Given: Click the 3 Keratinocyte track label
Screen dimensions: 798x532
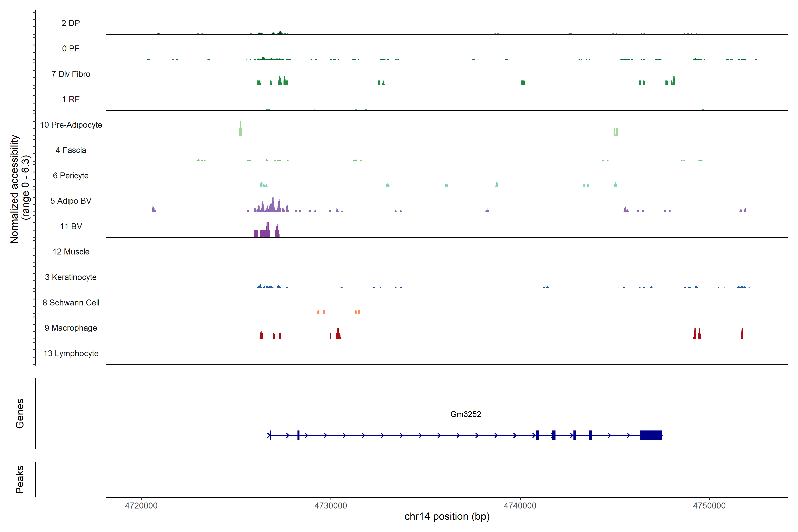Looking at the screenshot, I should (70, 277).
